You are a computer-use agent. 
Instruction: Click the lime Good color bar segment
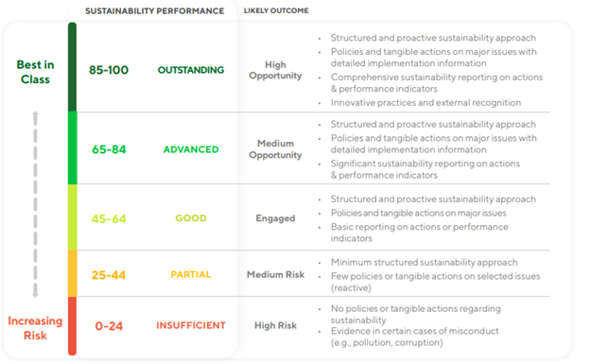click(72, 217)
